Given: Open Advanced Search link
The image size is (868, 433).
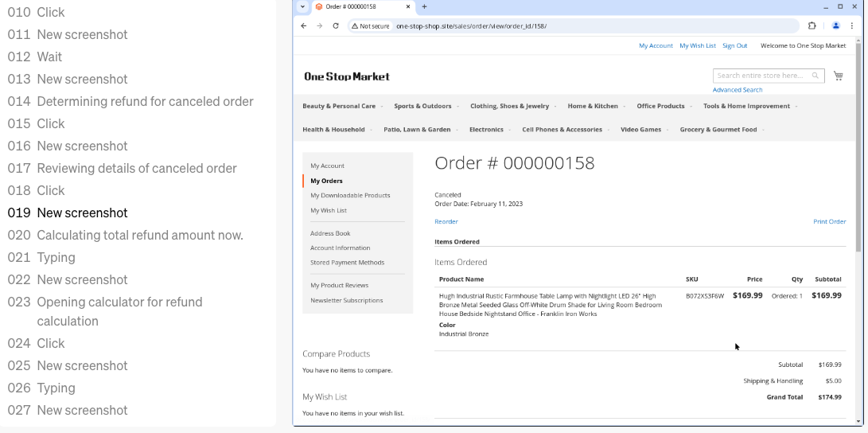Looking at the screenshot, I should (738, 90).
